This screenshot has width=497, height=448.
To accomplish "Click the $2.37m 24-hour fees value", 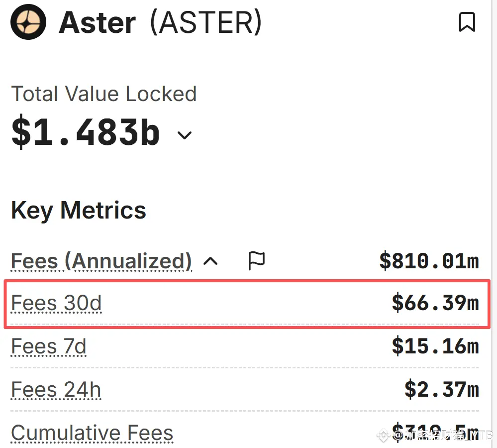I will (x=442, y=390).
